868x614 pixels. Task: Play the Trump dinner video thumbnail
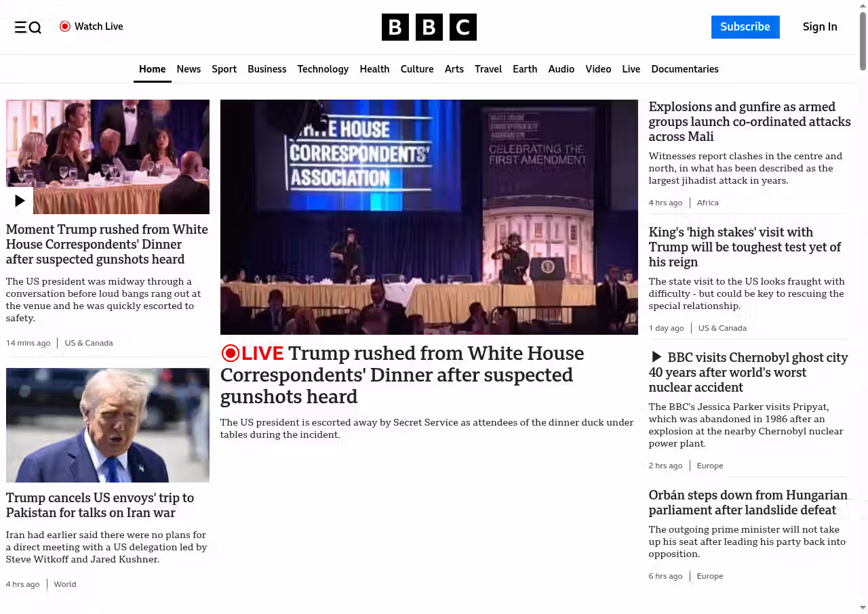point(20,201)
